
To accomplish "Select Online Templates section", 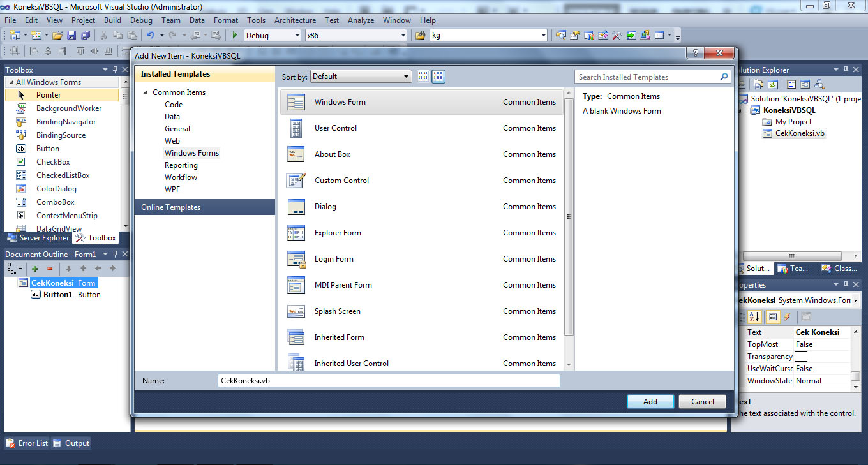I will [x=205, y=207].
